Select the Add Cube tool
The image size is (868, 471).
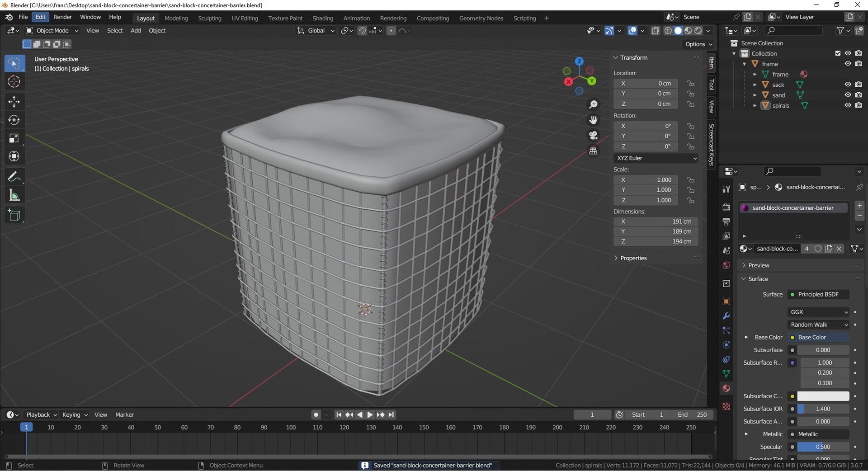14,215
